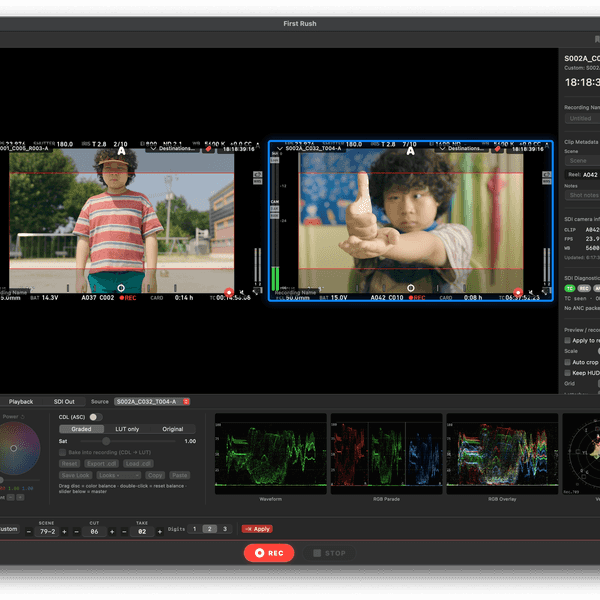This screenshot has width=600, height=600.
Task: Switch to the SDI Out tab
Action: click(x=64, y=401)
